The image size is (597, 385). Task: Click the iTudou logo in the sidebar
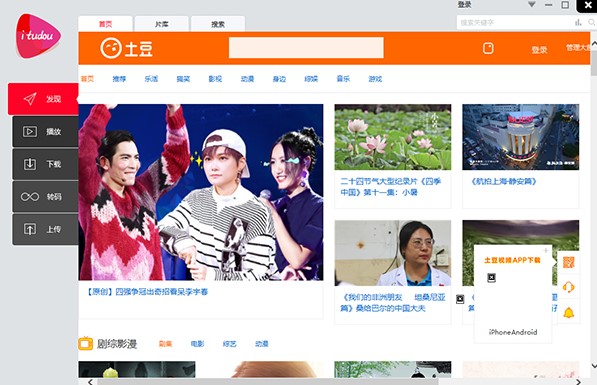tap(38, 36)
